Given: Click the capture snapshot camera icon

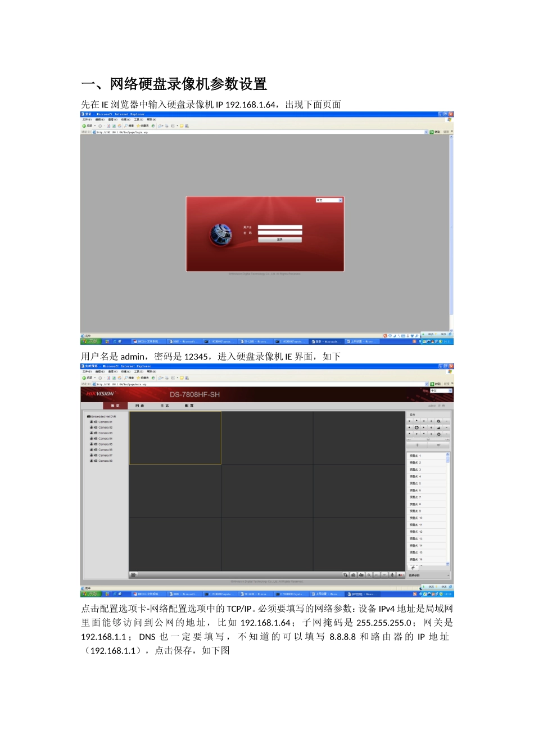Looking at the screenshot, I should pyautogui.click(x=354, y=575).
